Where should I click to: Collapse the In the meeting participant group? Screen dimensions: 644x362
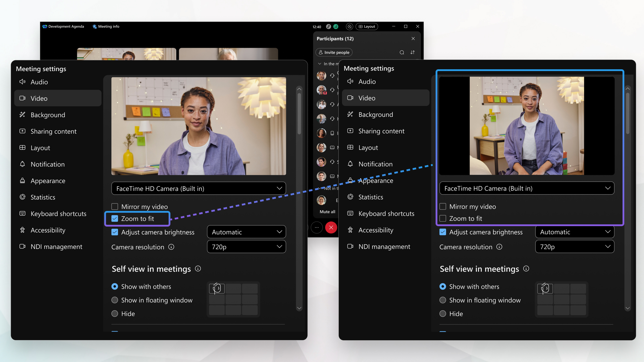tap(320, 64)
